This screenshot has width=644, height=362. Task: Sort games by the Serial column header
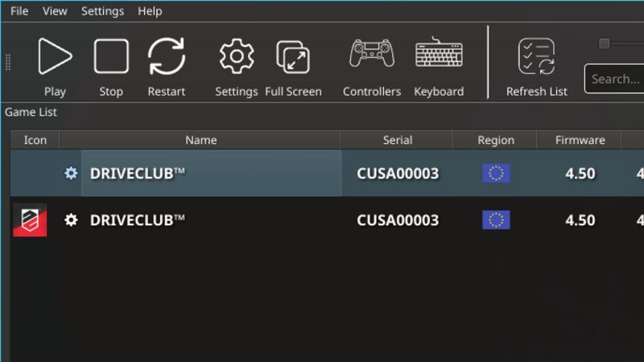[x=397, y=140]
